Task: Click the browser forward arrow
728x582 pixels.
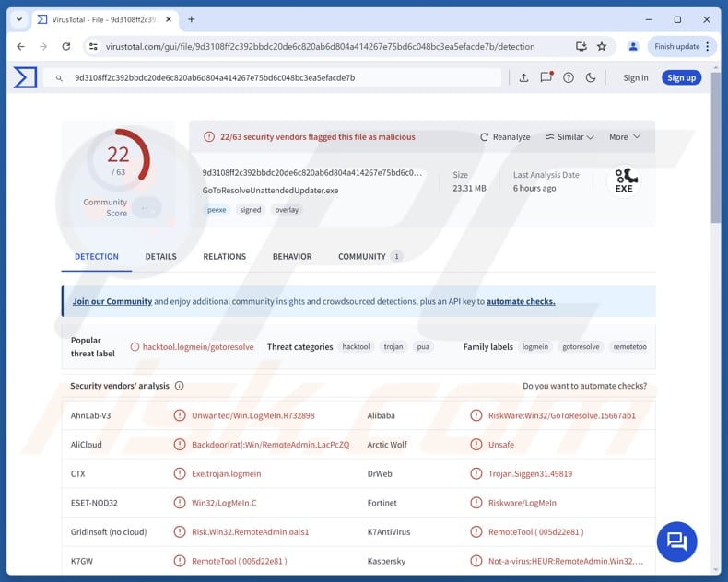Action: (43, 46)
